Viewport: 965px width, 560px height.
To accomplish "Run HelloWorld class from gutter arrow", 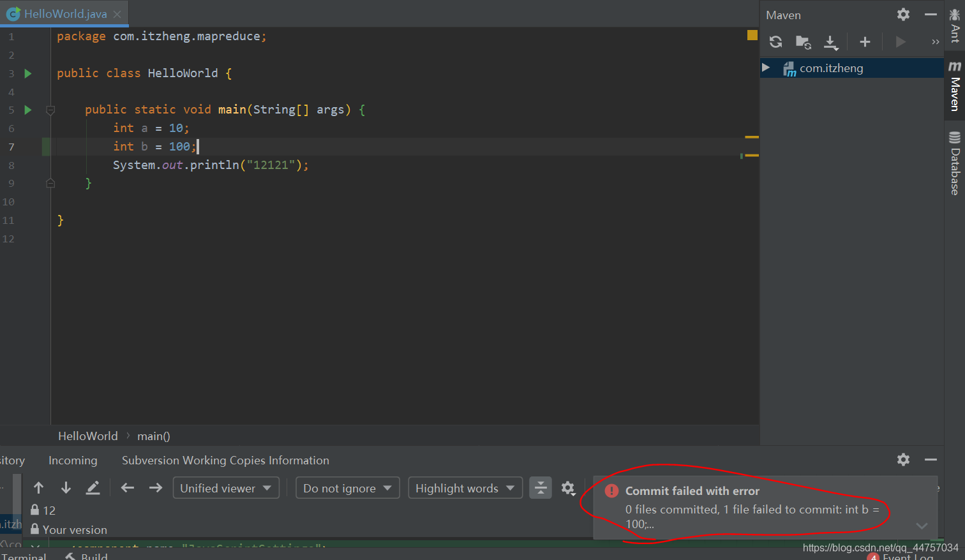I will (x=27, y=73).
